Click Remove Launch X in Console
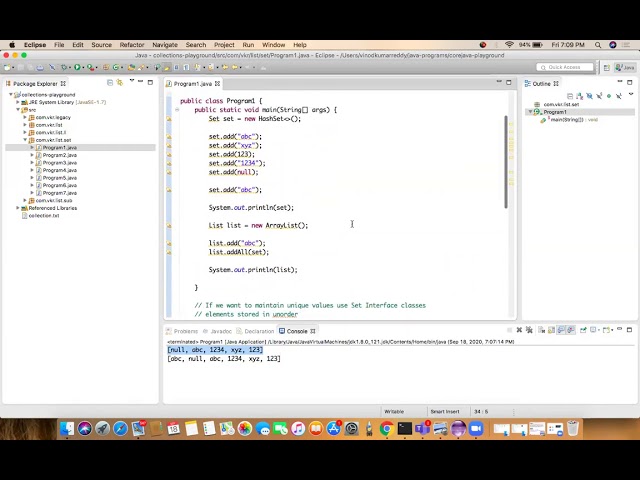The image size is (640, 480). coord(519,330)
